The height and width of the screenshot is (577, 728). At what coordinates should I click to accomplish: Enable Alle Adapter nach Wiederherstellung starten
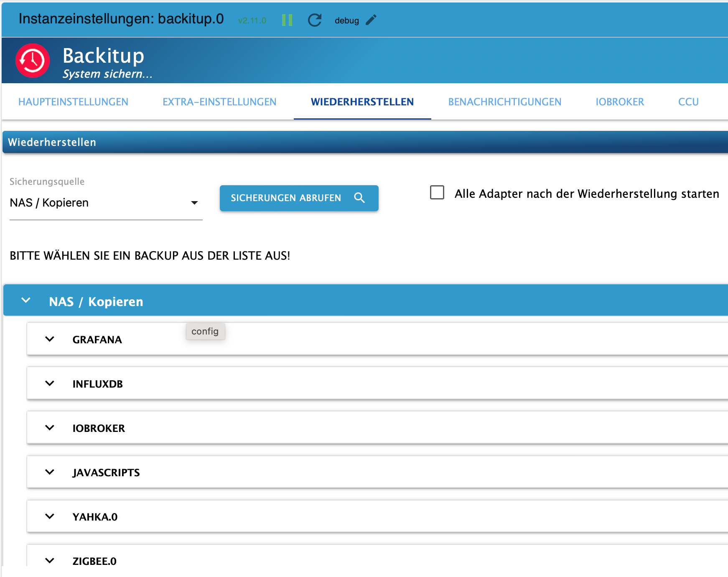point(437,193)
